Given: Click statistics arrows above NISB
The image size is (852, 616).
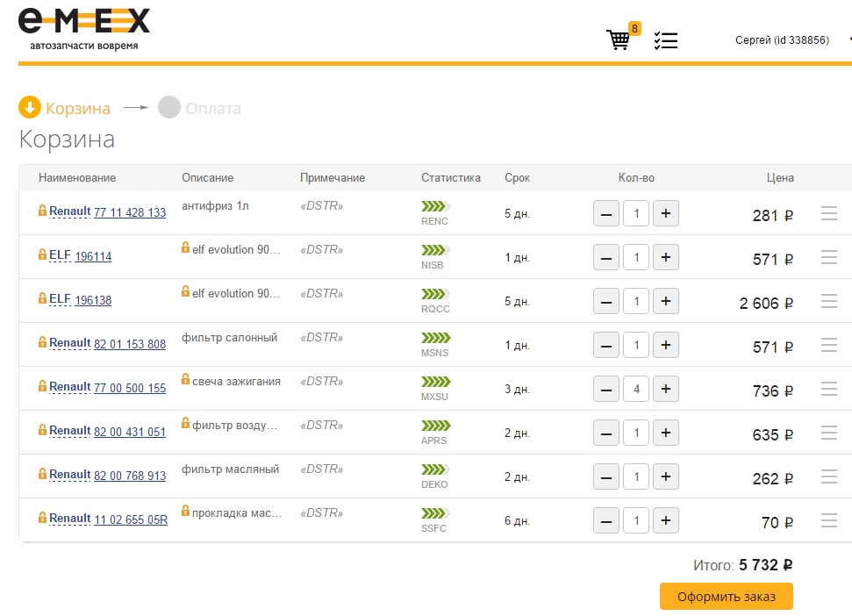Looking at the screenshot, I should pyautogui.click(x=436, y=250).
